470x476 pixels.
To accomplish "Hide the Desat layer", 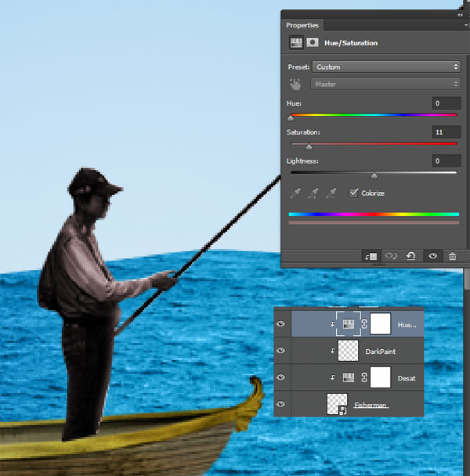I will (281, 377).
